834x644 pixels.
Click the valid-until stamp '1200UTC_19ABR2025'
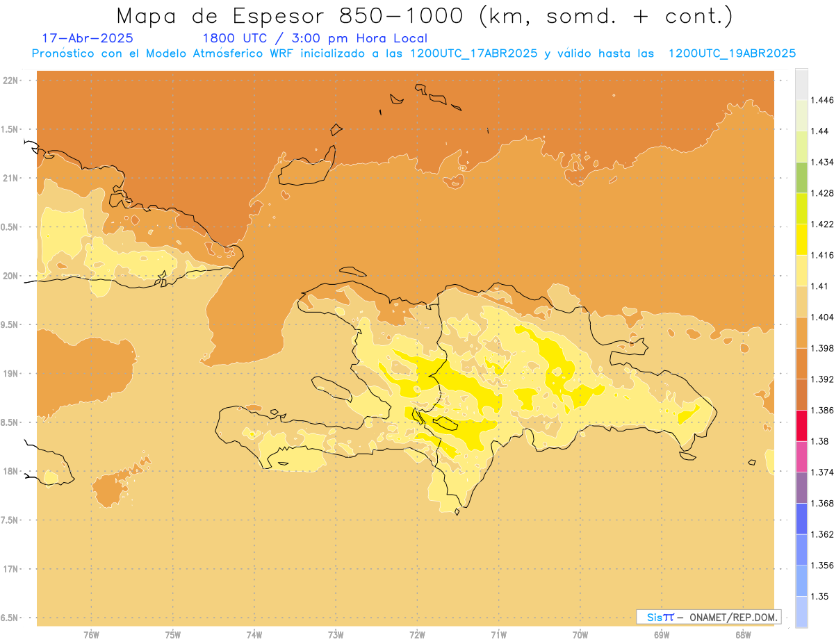pyautogui.click(x=732, y=53)
